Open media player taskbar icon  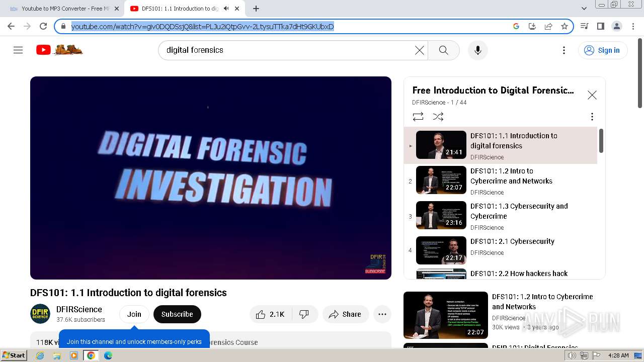(74, 355)
